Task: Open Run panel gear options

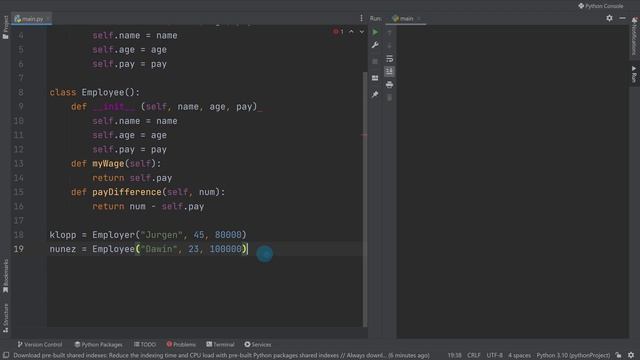Action: pyautogui.click(x=609, y=18)
